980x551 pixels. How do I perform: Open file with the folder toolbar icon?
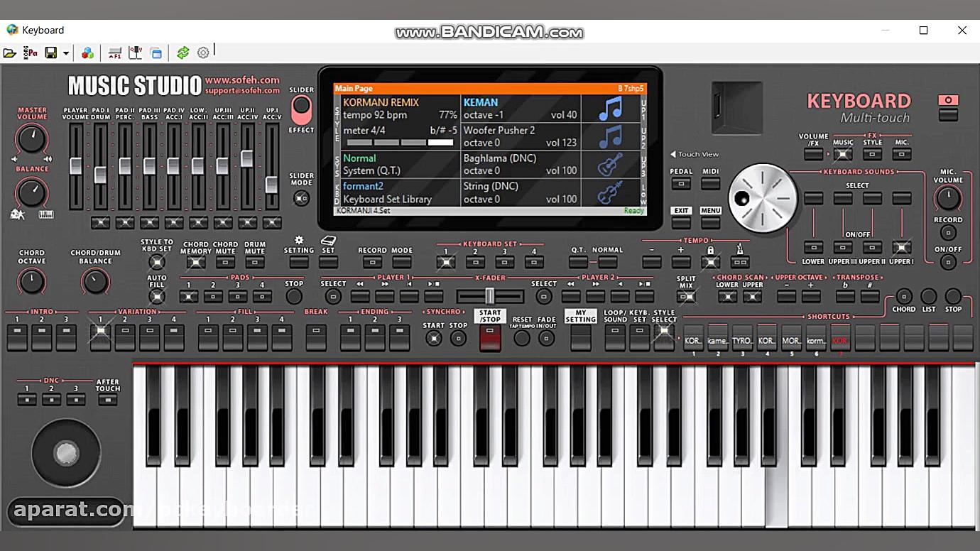pyautogui.click(x=10, y=53)
